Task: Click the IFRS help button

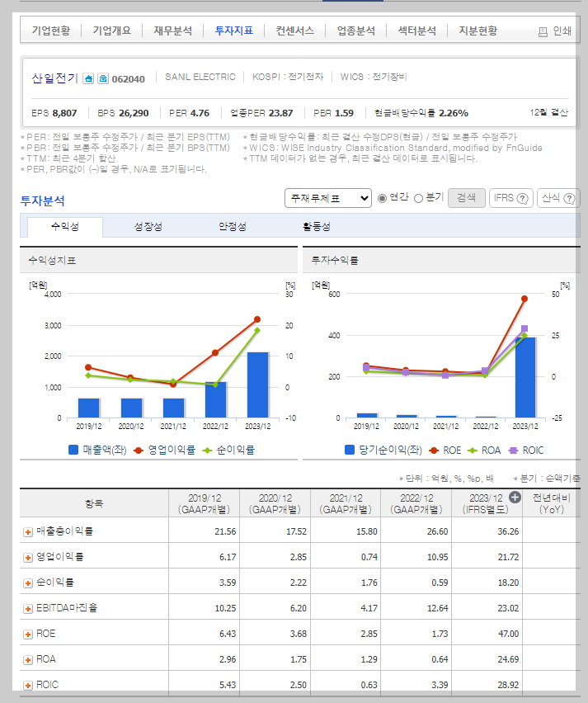Action: coord(511,198)
